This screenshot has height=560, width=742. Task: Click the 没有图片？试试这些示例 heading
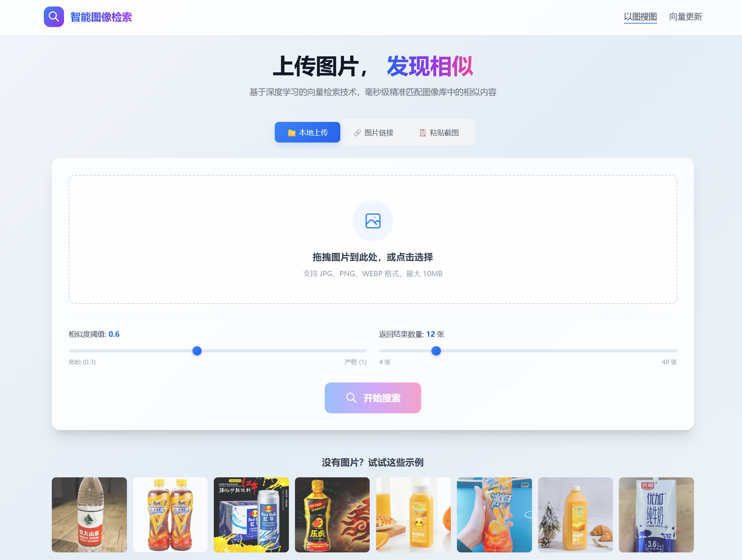(x=373, y=462)
